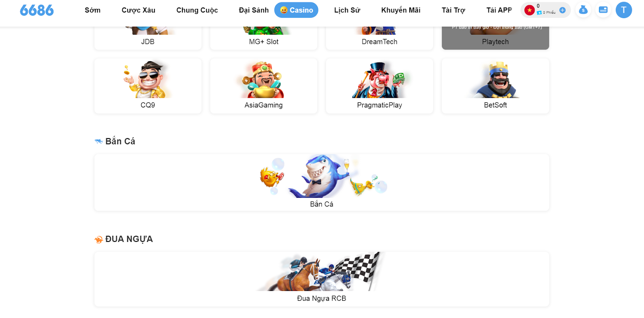Select Chung Cuộc in navigation
Screen dimensions: 644x318
[197, 10]
